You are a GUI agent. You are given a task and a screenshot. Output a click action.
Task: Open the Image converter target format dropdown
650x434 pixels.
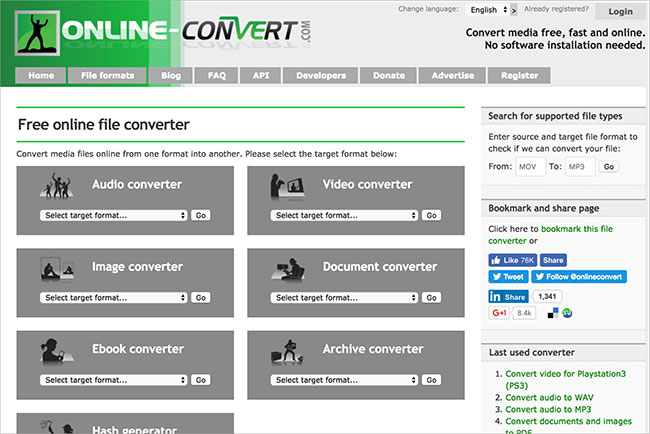pos(114,298)
